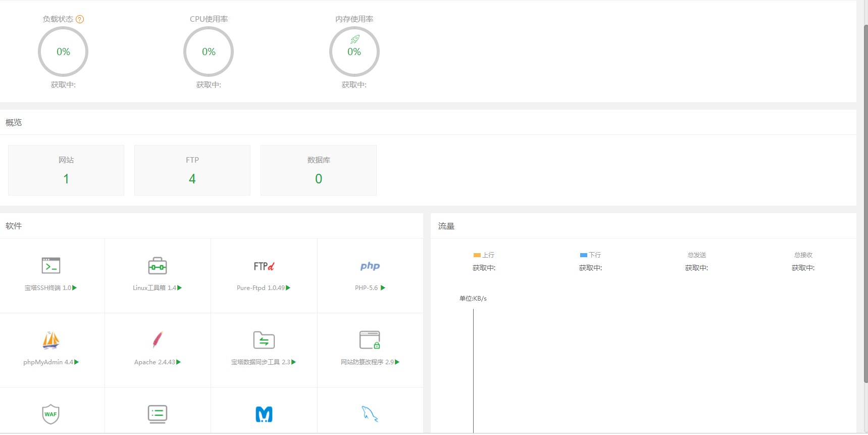Image resolution: width=868 pixels, height=435 pixels.
Task: Click the Apache 2.4.43 label
Action: pos(155,362)
